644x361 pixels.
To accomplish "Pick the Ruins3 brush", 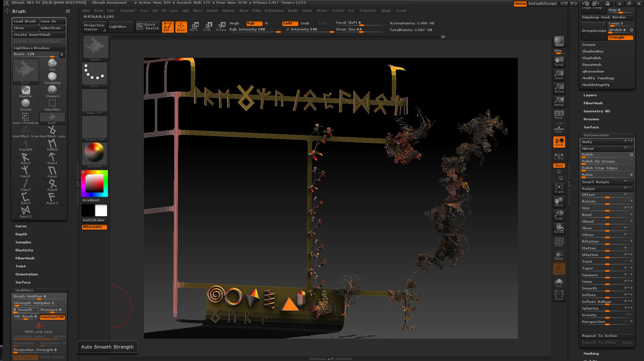I will (26, 158).
